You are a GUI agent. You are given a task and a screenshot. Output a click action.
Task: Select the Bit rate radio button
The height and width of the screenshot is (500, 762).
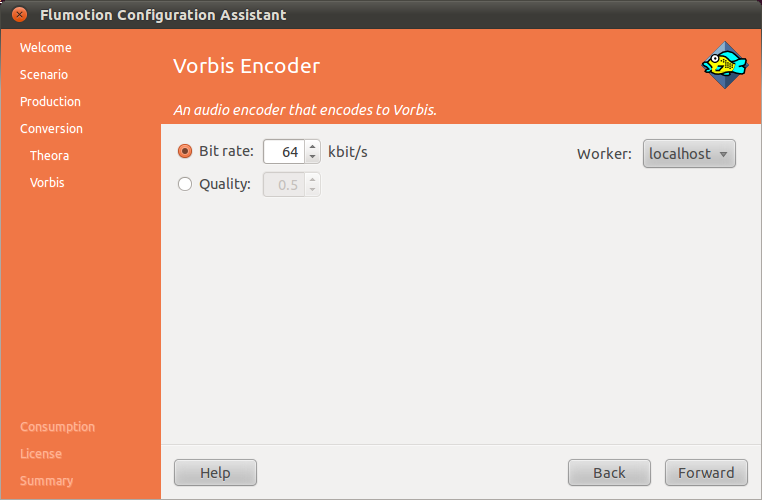click(x=185, y=151)
